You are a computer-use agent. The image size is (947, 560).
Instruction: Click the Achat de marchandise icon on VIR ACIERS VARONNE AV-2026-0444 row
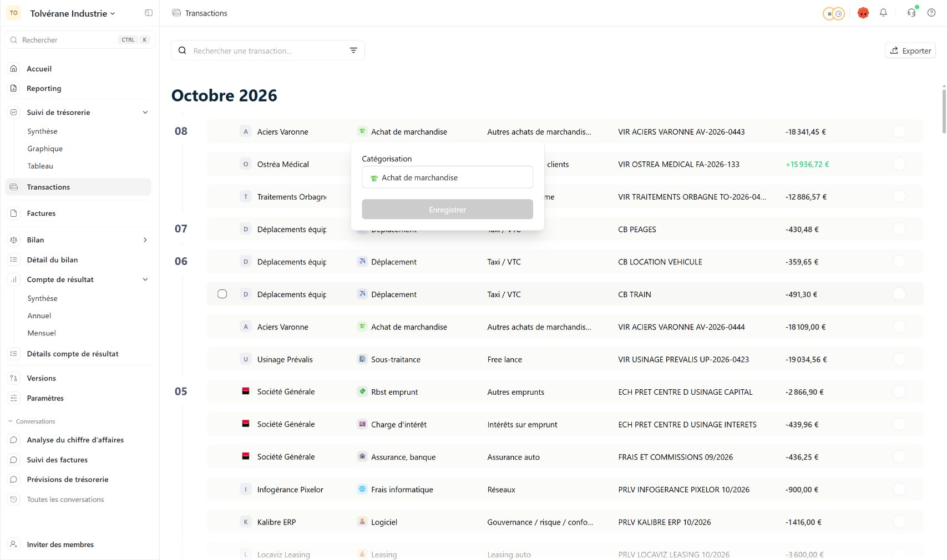click(362, 327)
